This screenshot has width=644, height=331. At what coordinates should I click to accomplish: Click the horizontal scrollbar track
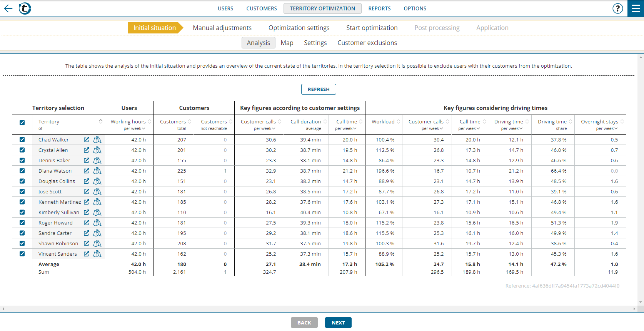pyautogui.click(x=319, y=309)
